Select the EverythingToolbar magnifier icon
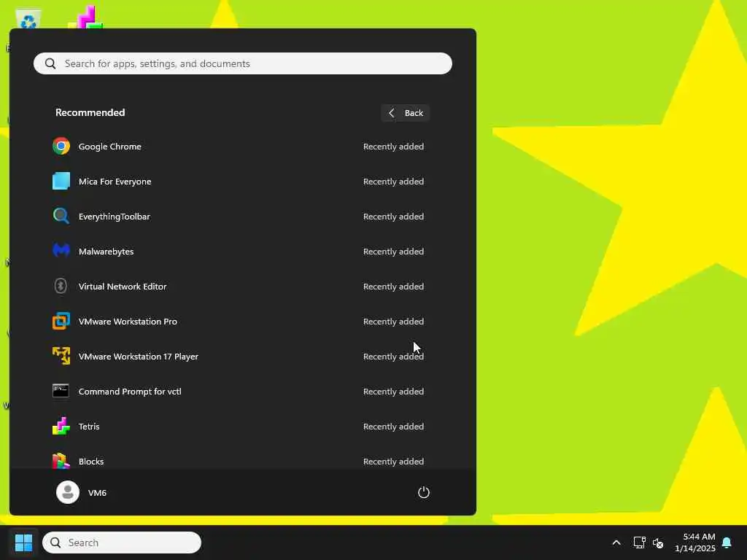The width and height of the screenshot is (747, 560). 61,216
